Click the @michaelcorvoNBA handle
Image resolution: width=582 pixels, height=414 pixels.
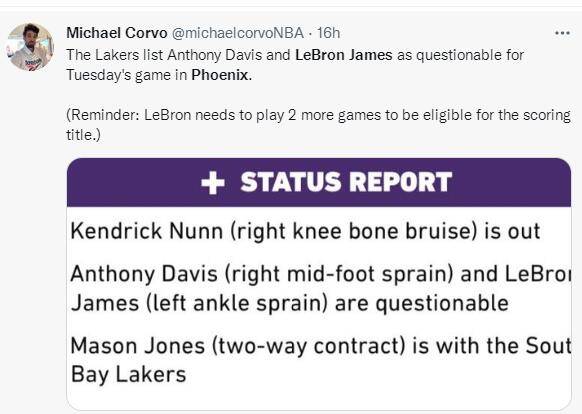[x=238, y=33]
